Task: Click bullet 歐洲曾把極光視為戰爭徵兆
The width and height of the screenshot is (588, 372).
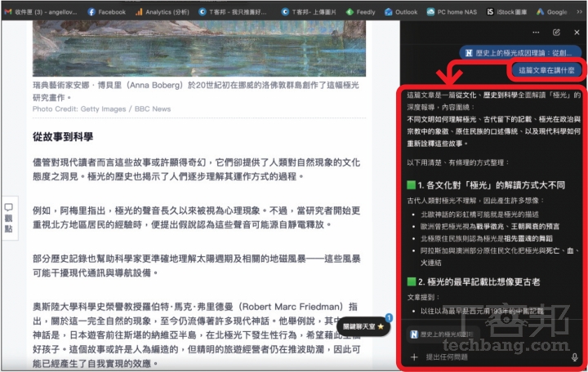Action: tap(490, 227)
